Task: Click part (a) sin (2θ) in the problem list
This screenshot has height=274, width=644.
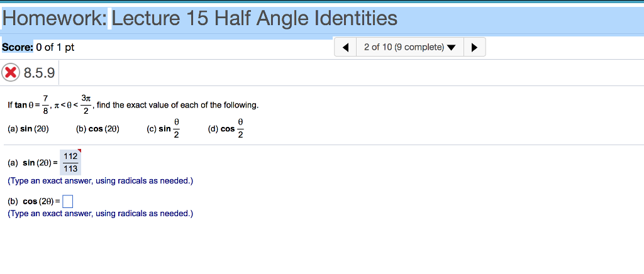Action: (x=28, y=129)
